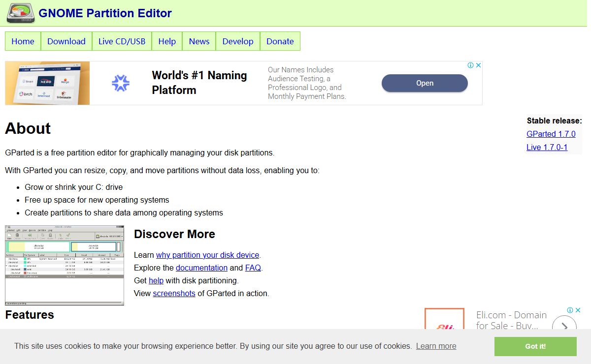The height and width of the screenshot is (364, 591).
Task: Click the 'About' heading
Action: tap(28, 128)
